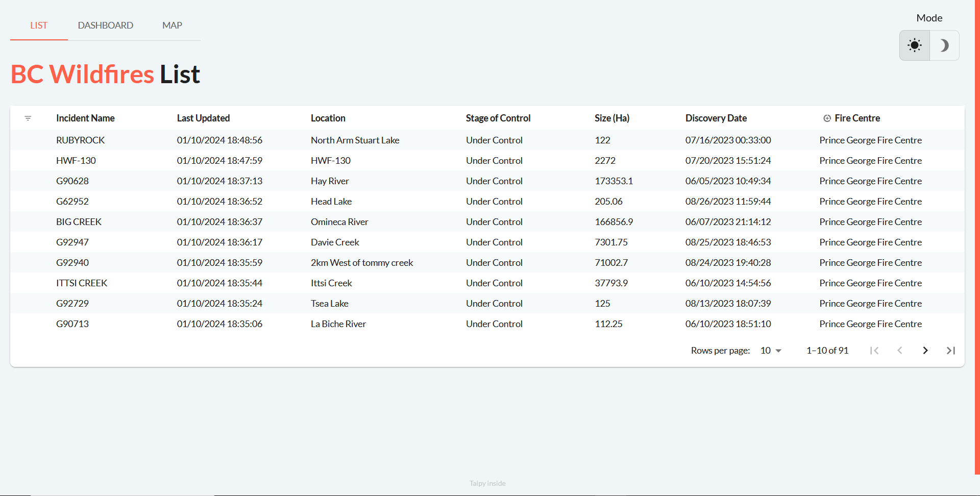The width and height of the screenshot is (980, 496).
Task: Switch to the LIST tab
Action: click(39, 26)
